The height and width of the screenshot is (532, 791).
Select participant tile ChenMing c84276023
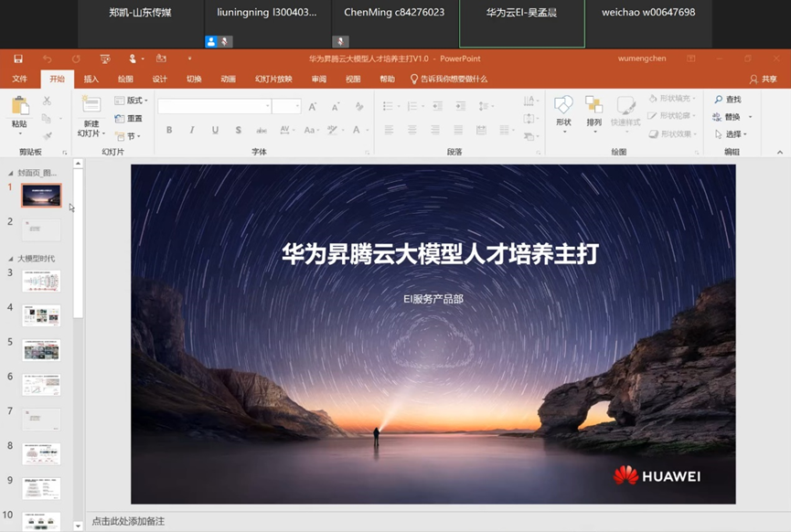tap(394, 24)
